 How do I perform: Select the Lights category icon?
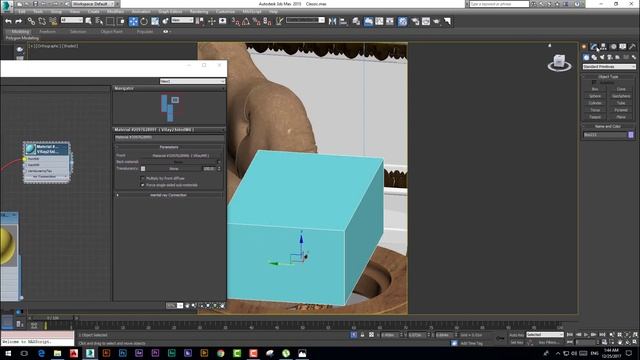coord(602,57)
